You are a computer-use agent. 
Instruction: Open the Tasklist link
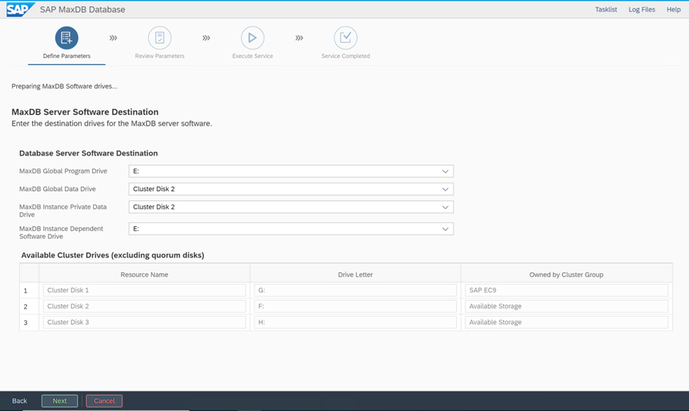pyautogui.click(x=606, y=9)
